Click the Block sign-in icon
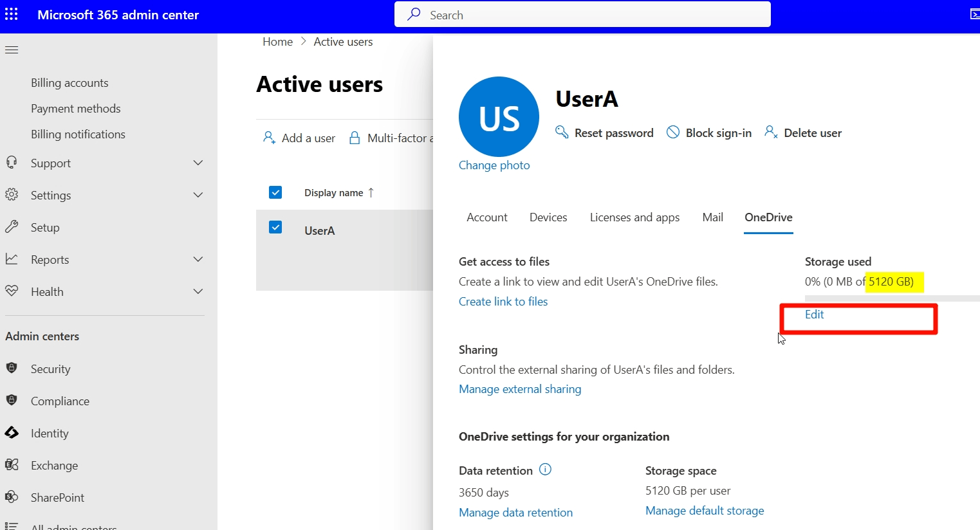The width and height of the screenshot is (980, 530). coord(673,132)
